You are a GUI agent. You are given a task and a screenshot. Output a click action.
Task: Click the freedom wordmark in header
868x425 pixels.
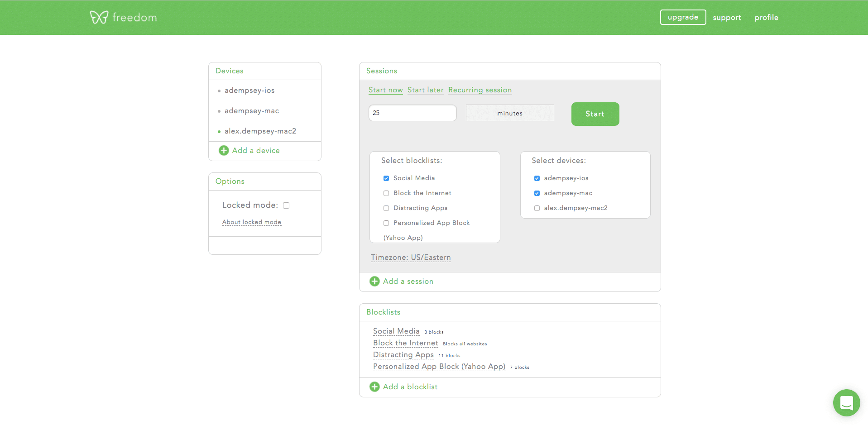click(x=134, y=18)
